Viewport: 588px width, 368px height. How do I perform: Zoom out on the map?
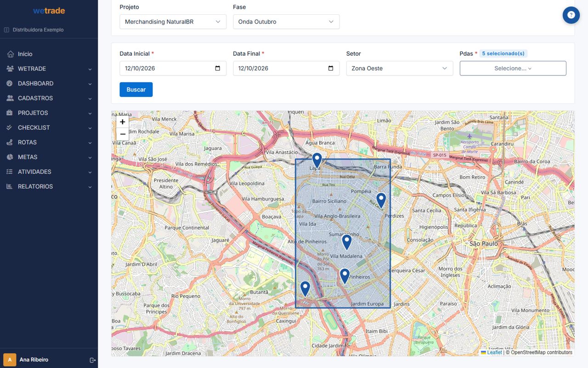[x=123, y=134]
